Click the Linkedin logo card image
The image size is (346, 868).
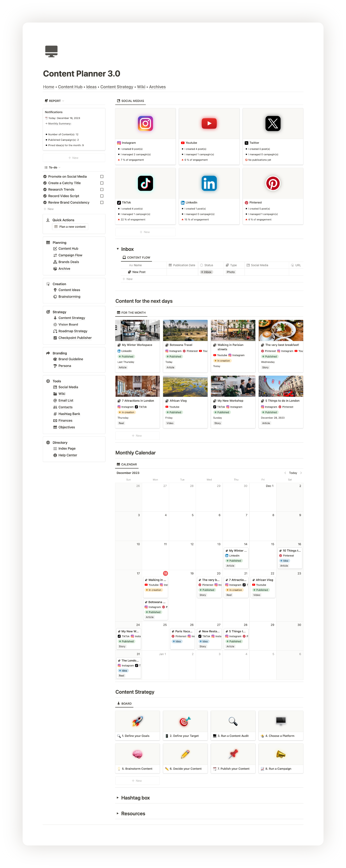tap(209, 183)
